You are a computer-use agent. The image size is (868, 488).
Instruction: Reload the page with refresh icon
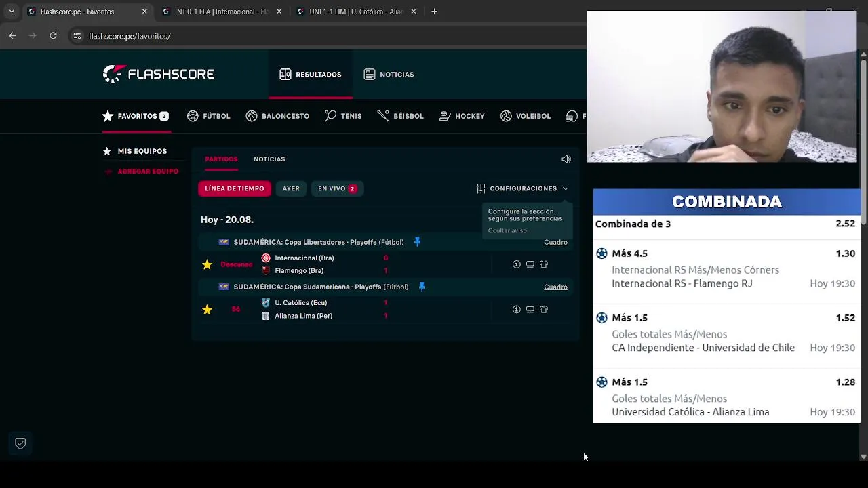(53, 35)
